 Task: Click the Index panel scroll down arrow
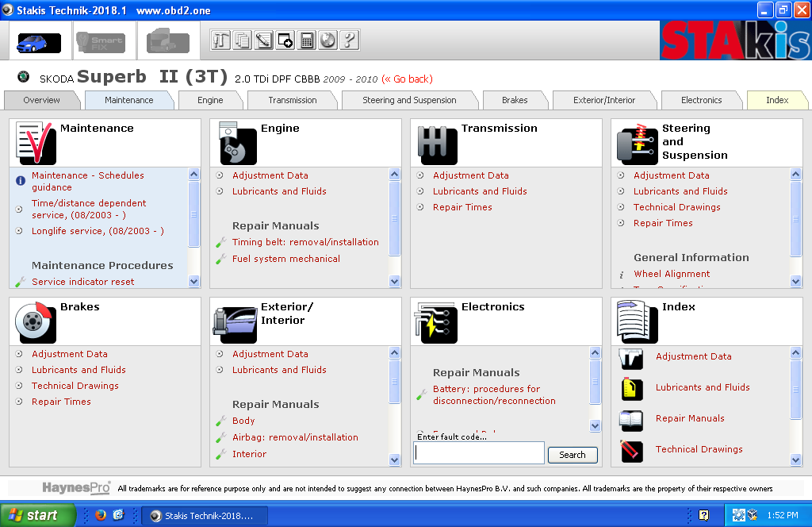796,460
